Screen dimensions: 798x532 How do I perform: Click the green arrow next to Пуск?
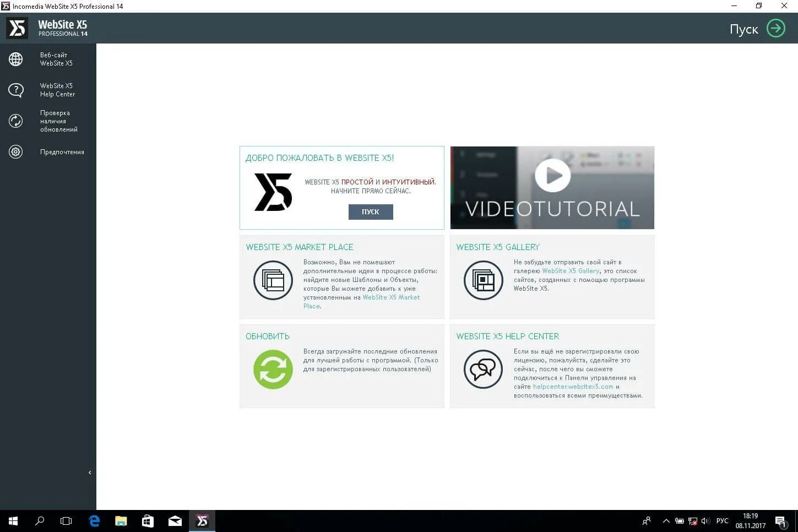(776, 28)
